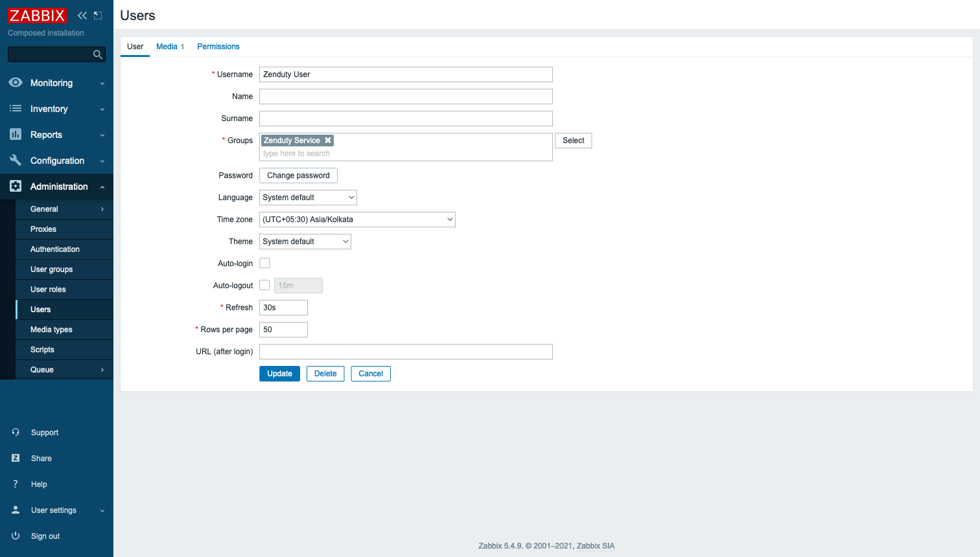Click the Select groups button
Image resolution: width=980 pixels, height=557 pixels.
pos(573,141)
